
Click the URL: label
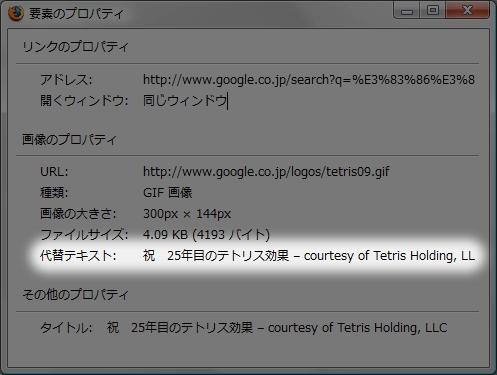(x=54, y=172)
